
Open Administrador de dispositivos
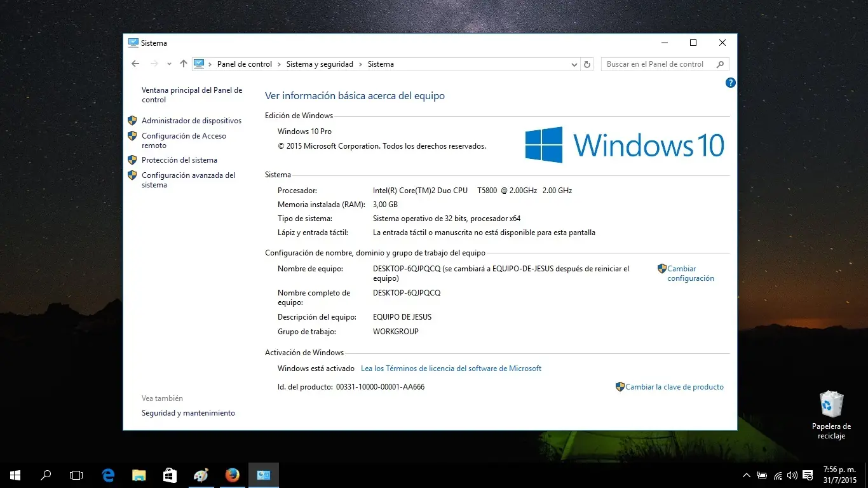click(192, 120)
